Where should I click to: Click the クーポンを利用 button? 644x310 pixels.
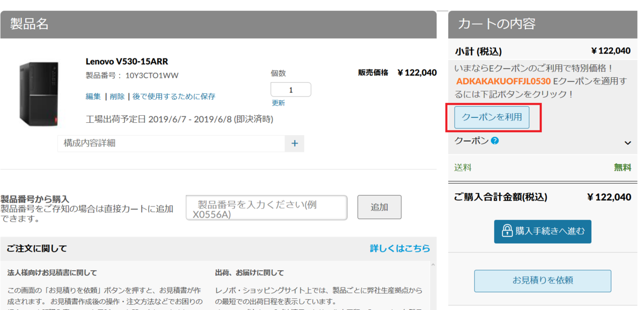[x=492, y=117]
